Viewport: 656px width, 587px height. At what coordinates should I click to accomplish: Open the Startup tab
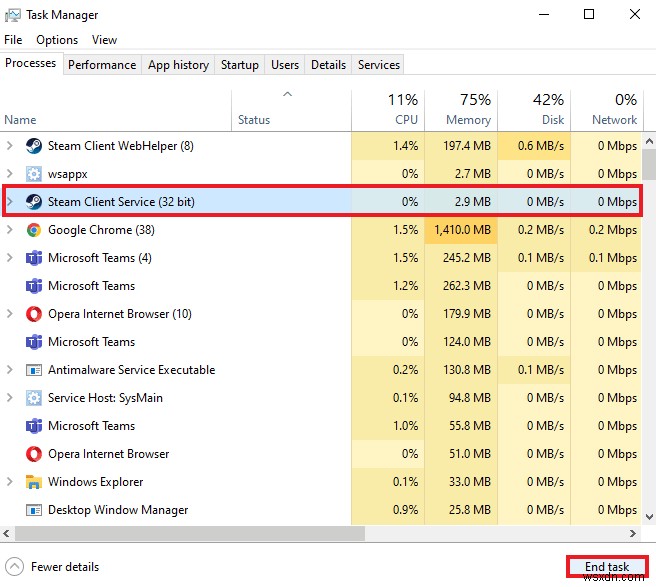[239, 65]
